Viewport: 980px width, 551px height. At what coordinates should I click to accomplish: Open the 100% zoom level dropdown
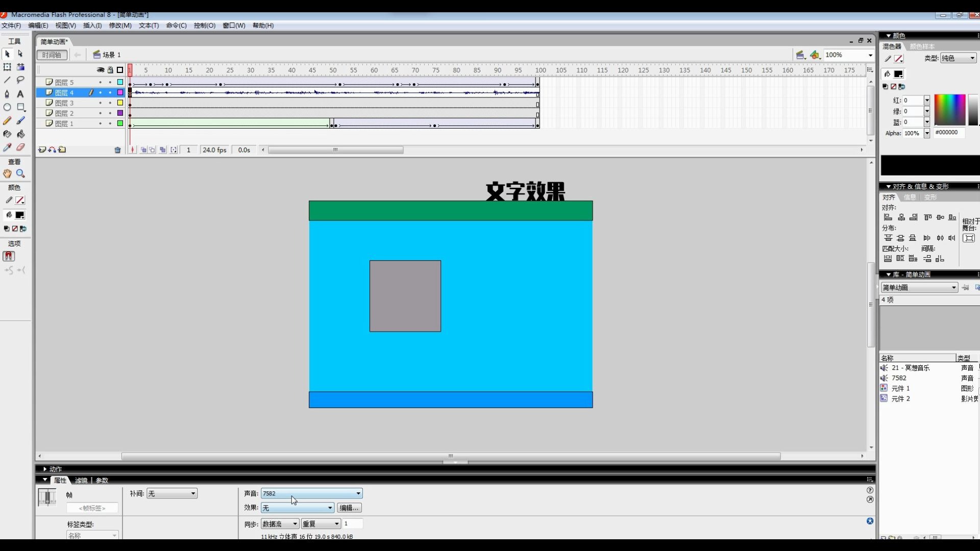coord(870,55)
